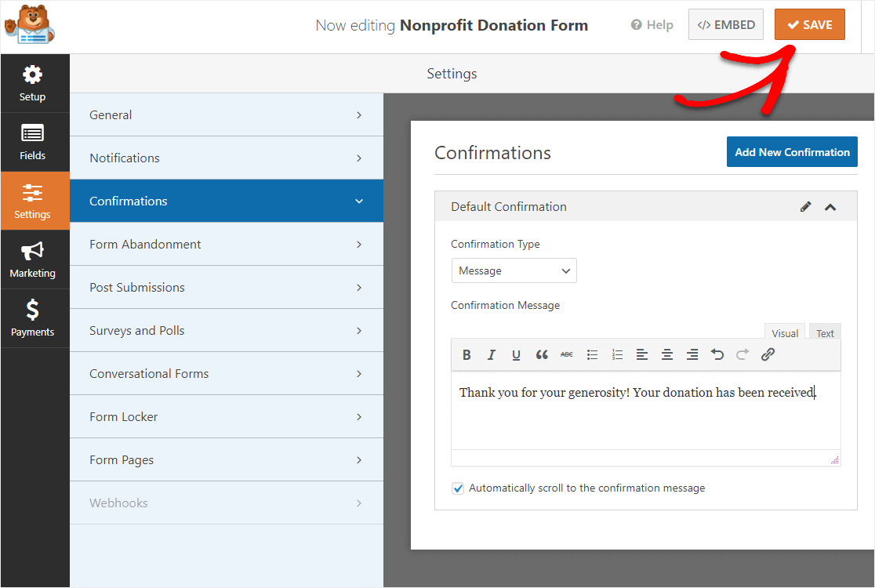
Task: Toggle automatic scroll to confirmation message checkbox
Action: pos(458,488)
